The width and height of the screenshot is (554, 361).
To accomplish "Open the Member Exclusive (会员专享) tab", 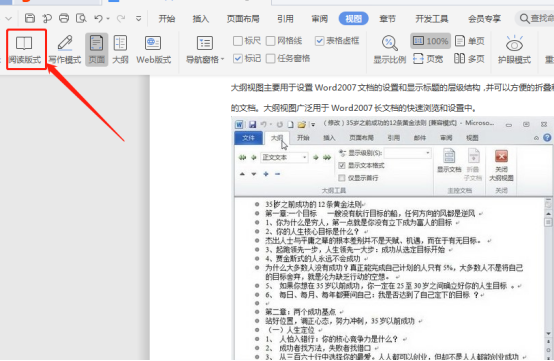I will point(484,19).
